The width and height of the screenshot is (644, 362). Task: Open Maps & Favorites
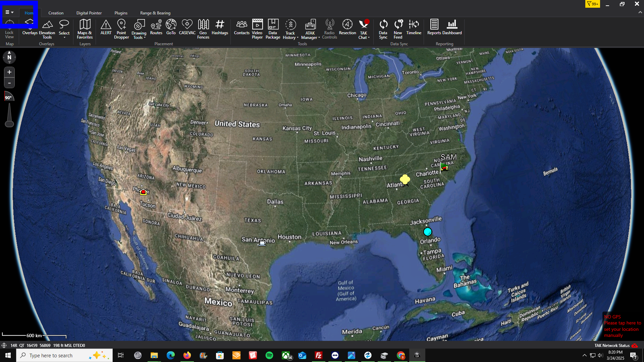[x=85, y=29]
